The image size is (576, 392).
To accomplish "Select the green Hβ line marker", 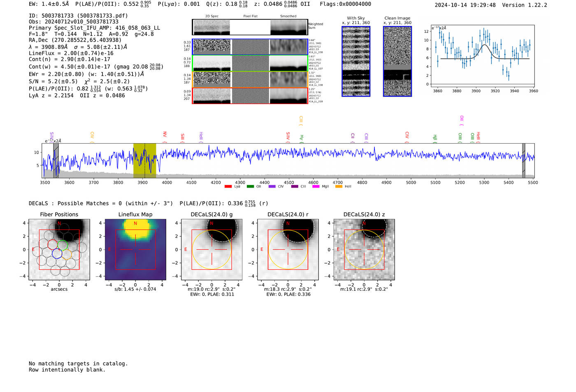I will pos(435,139).
